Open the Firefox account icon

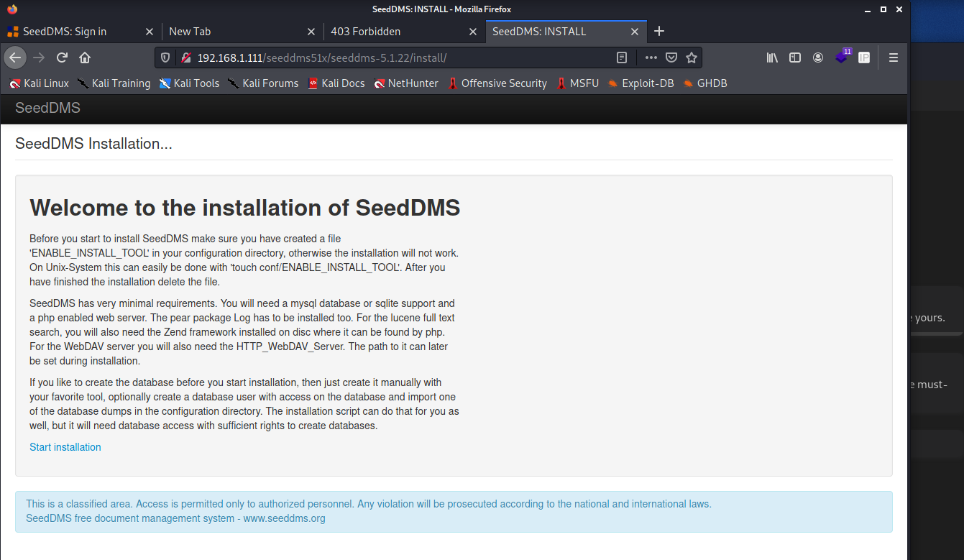pyautogui.click(x=818, y=58)
